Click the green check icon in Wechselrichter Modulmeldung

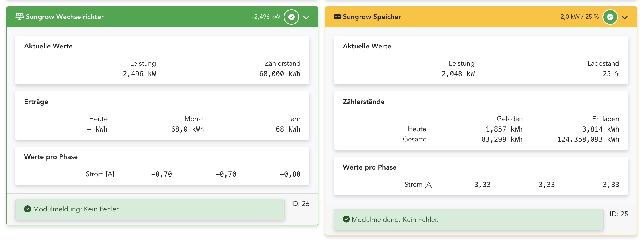(x=27, y=209)
